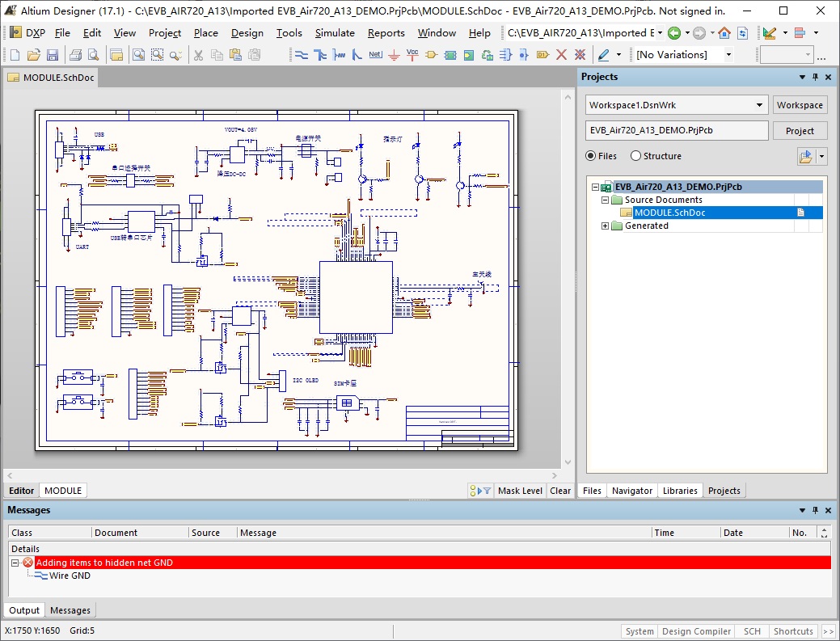The height and width of the screenshot is (641, 840).
Task: Collapse the Source Documents folder
Action: [x=605, y=200]
